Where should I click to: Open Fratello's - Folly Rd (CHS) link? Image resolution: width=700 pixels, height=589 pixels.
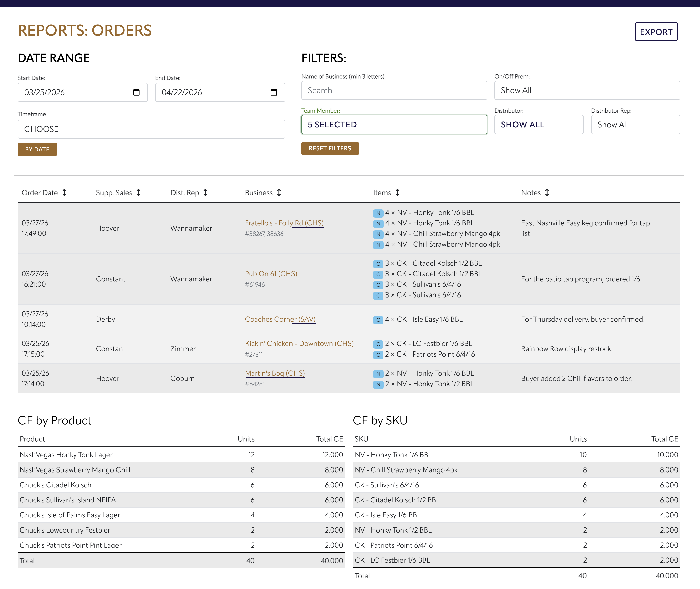click(284, 223)
